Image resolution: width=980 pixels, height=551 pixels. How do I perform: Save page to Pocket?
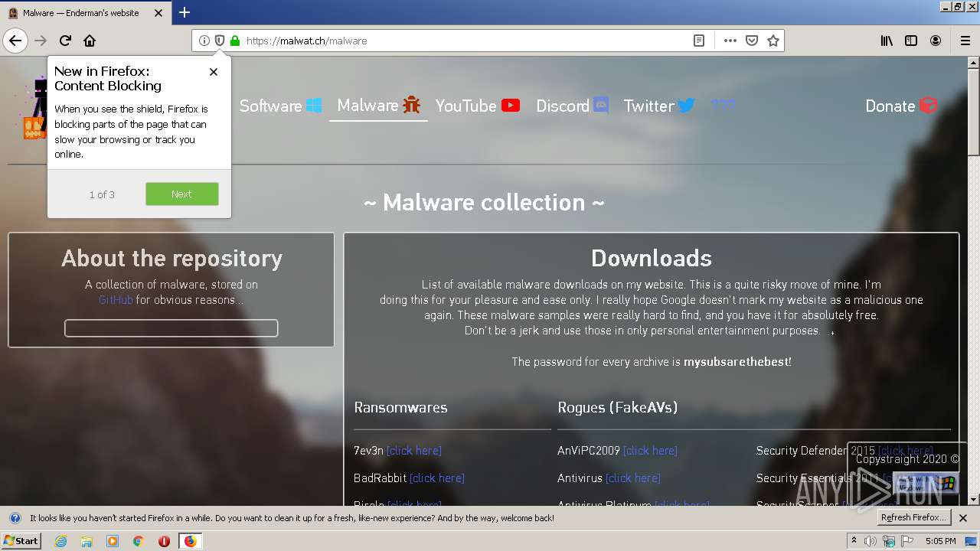(752, 41)
